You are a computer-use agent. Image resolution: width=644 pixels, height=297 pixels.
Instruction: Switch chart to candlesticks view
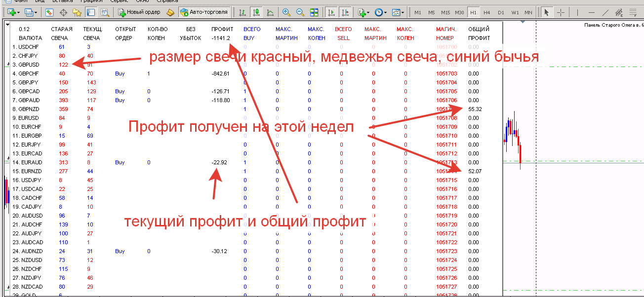pos(256,12)
